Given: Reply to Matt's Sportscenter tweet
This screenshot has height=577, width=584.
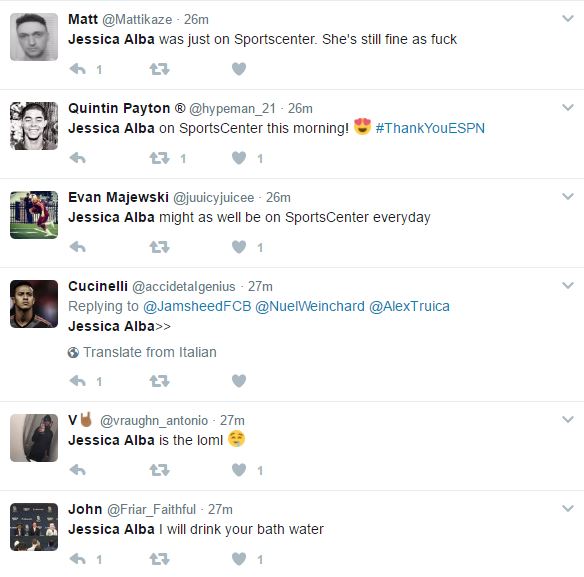Looking at the screenshot, I should [x=78, y=69].
